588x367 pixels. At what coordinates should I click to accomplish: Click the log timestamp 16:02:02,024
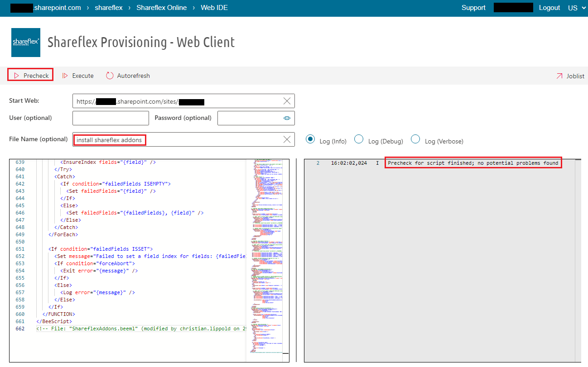click(x=349, y=163)
